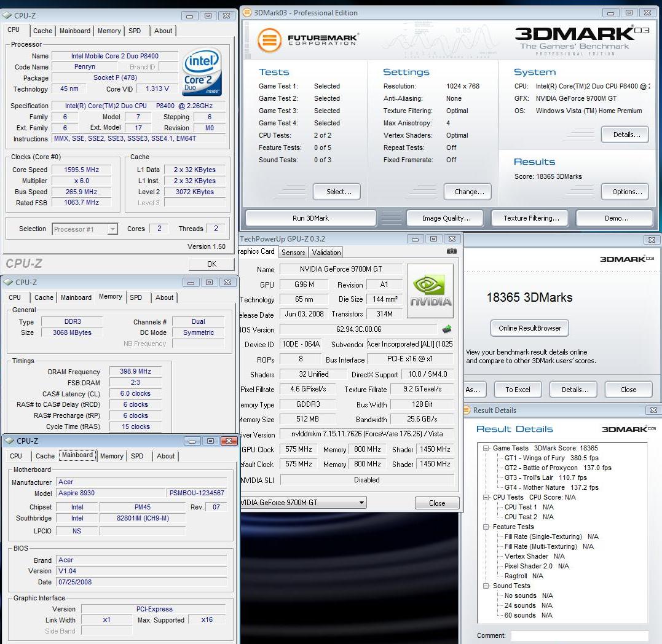
Task: Open Image Quality... in 3DMark03
Action: point(445,218)
